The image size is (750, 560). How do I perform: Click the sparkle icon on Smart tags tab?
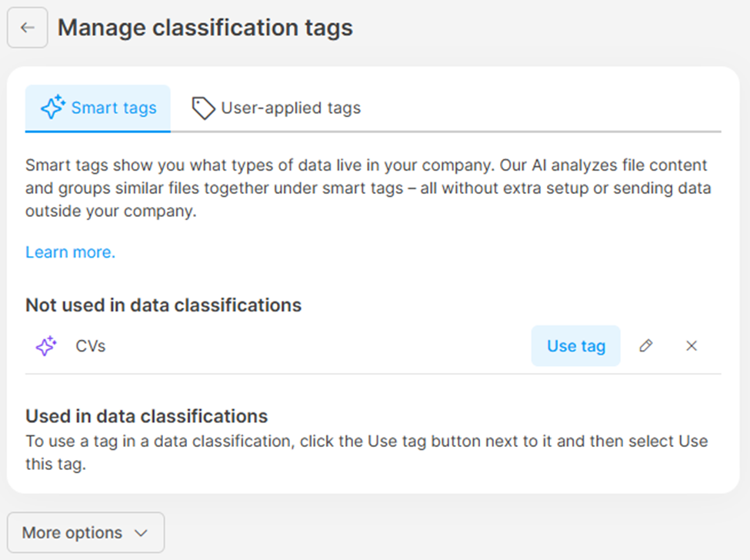click(x=52, y=108)
